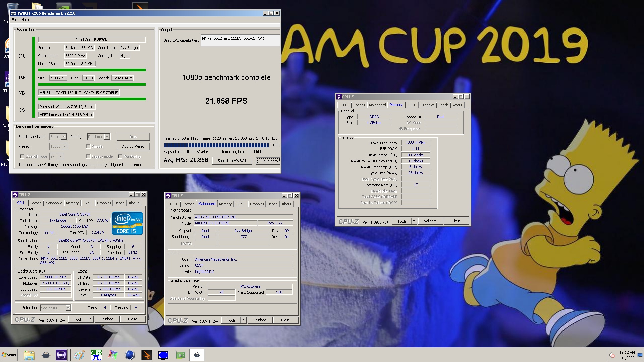Viewport: 644px width, 362px height.
Task: Click the taskbar clock showing 12:12 AM
Action: 627,355
